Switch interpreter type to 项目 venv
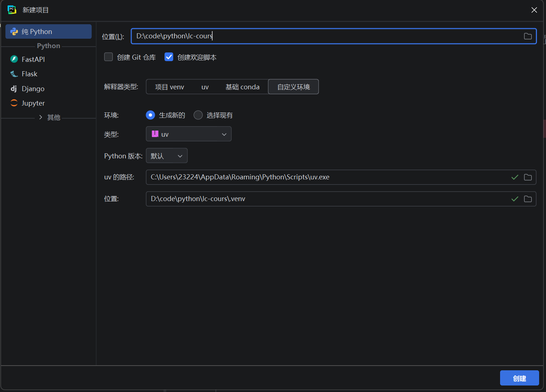Viewport: 546px width, 392px height. tap(170, 87)
